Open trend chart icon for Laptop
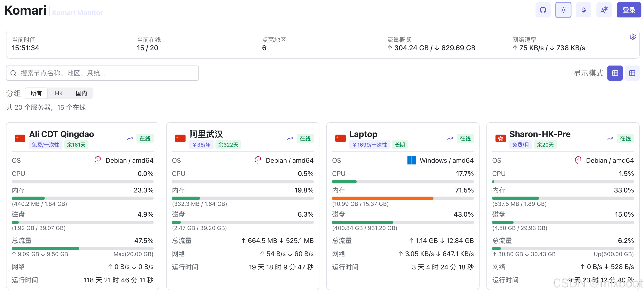This screenshot has height=294, width=644. [x=450, y=138]
